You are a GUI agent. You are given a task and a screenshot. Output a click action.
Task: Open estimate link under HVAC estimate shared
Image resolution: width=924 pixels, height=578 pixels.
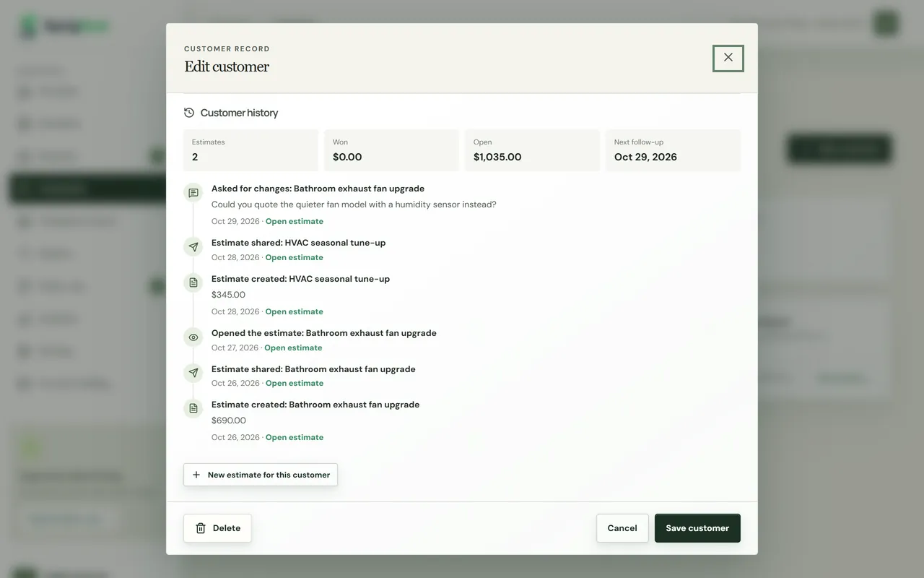(295, 257)
